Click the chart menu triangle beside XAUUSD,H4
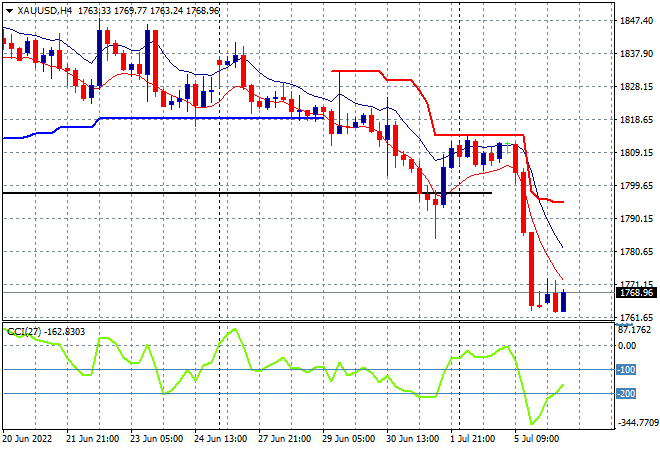Screen dimensions: 660x450 pos(9,11)
